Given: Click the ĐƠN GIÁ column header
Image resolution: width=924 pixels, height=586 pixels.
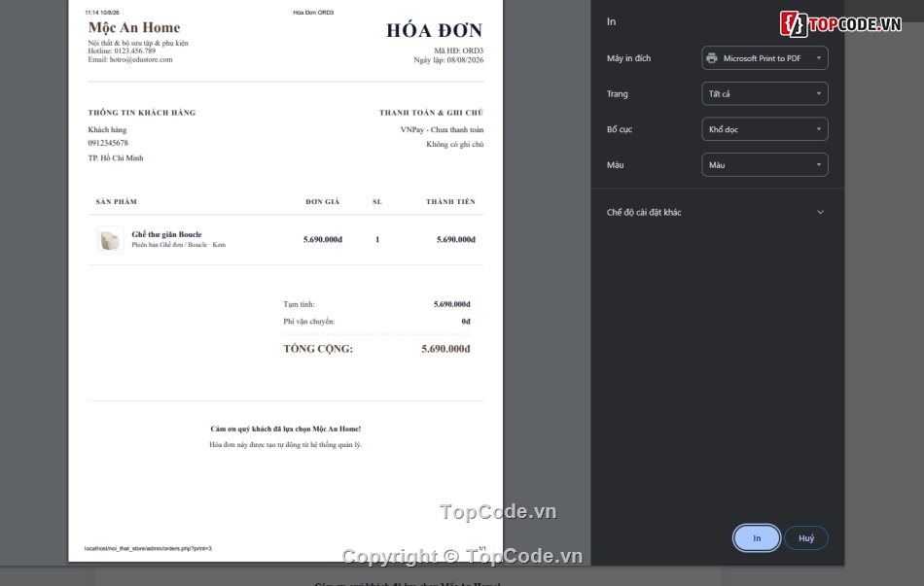Looking at the screenshot, I should point(322,201).
